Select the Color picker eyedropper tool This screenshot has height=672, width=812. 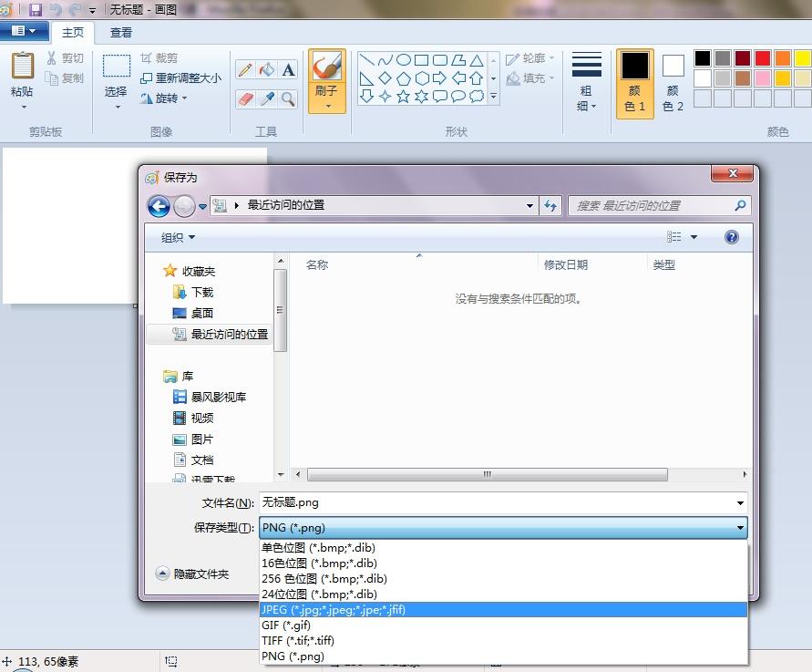[267, 98]
